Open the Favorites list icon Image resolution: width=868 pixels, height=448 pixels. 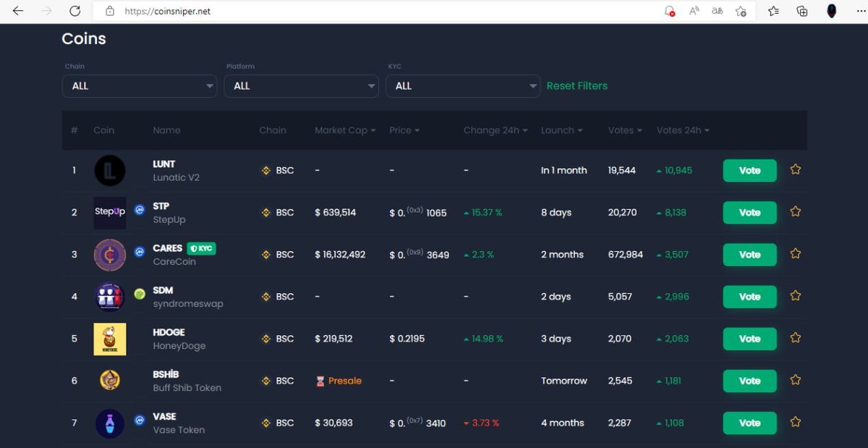tap(774, 11)
